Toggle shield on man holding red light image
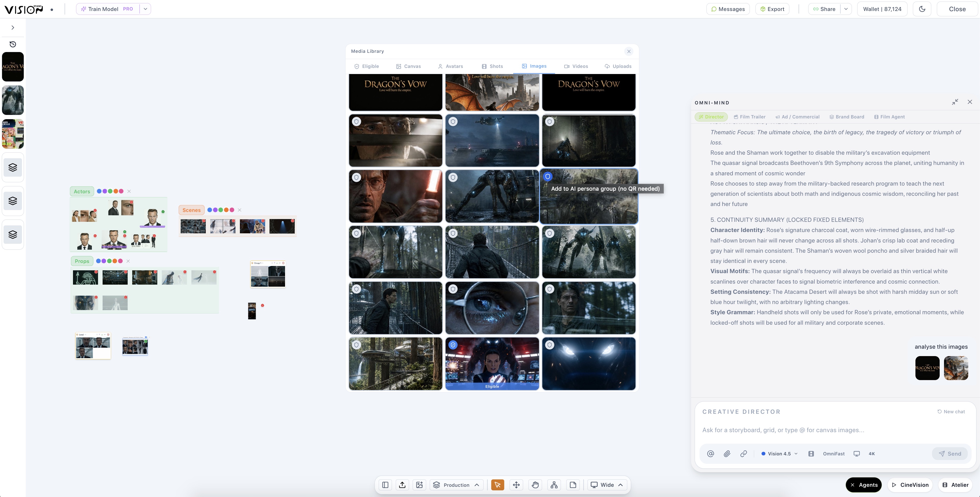The image size is (980, 497). (356, 177)
